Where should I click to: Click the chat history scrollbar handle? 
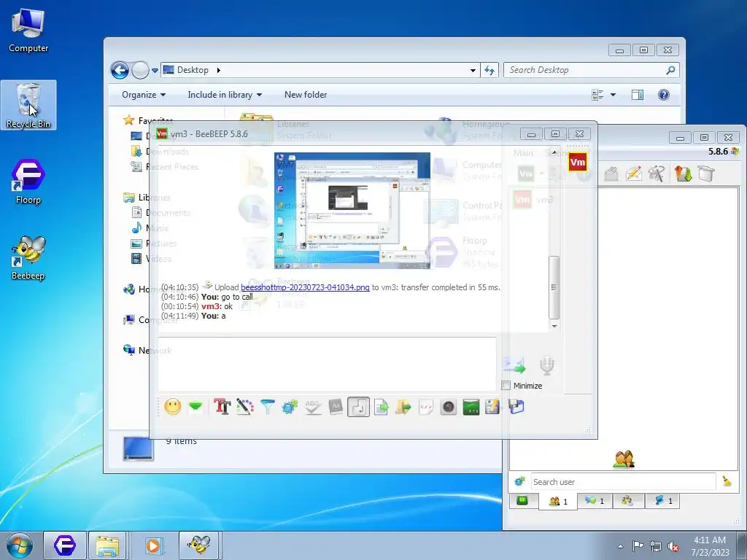pyautogui.click(x=554, y=287)
